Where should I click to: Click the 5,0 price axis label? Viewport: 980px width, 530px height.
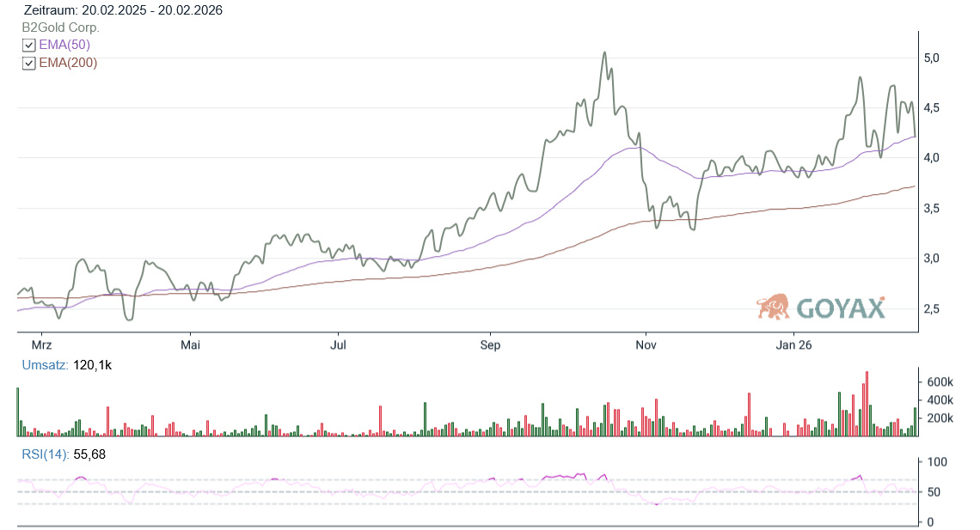point(931,58)
